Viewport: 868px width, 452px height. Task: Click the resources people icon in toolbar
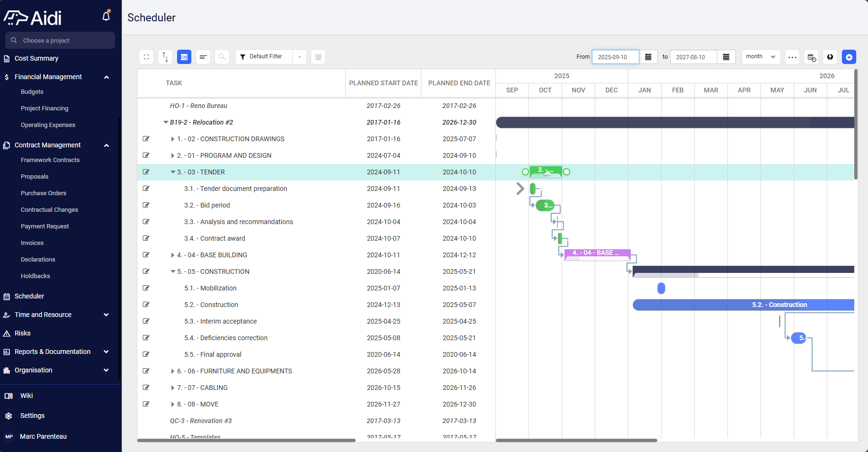318,57
